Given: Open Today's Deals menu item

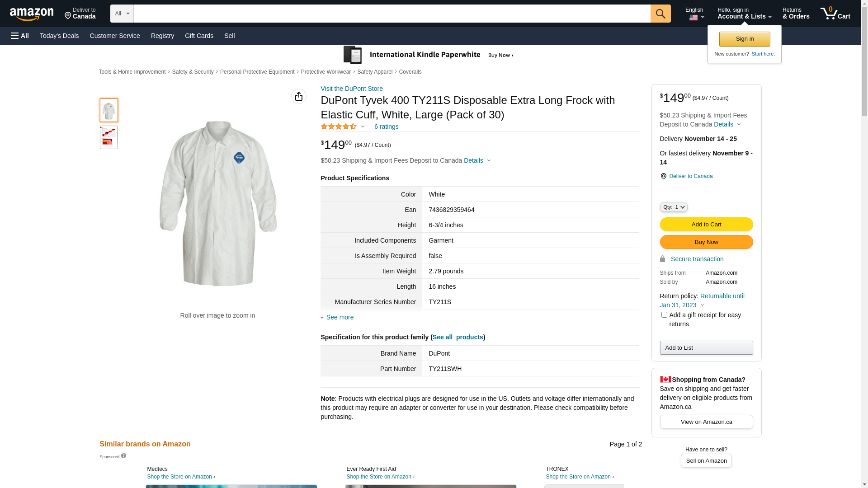Looking at the screenshot, I should click(x=59, y=36).
